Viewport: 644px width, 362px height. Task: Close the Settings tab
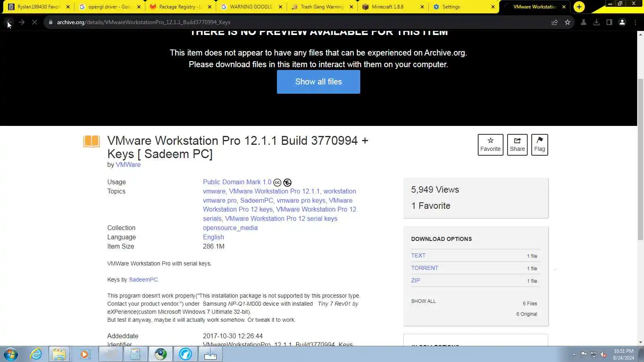pyautogui.click(x=493, y=7)
